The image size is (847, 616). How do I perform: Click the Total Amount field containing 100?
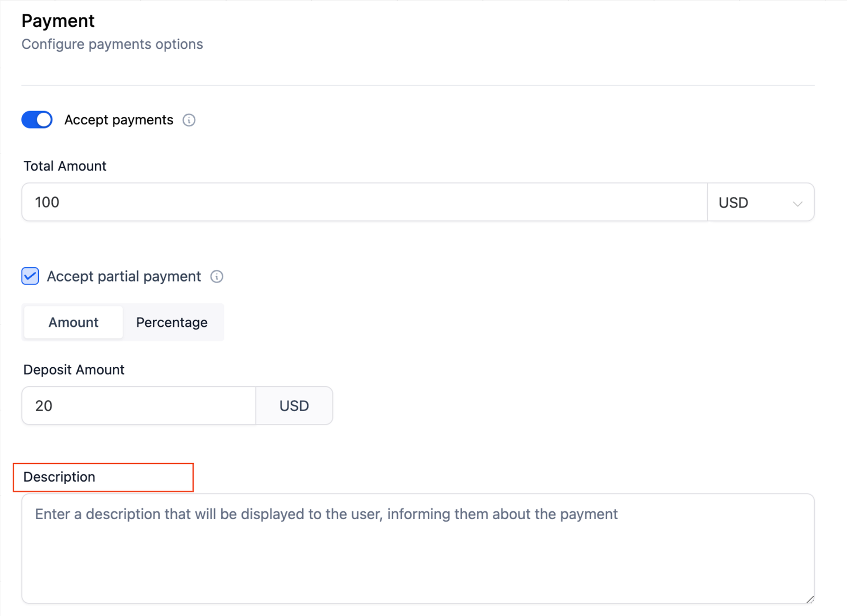pos(364,202)
